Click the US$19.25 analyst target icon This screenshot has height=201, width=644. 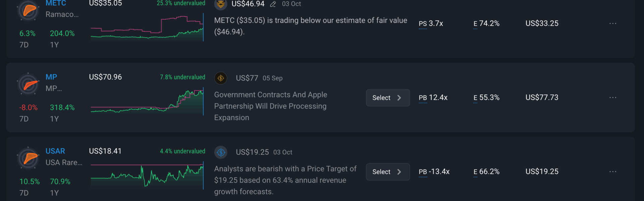point(221,152)
